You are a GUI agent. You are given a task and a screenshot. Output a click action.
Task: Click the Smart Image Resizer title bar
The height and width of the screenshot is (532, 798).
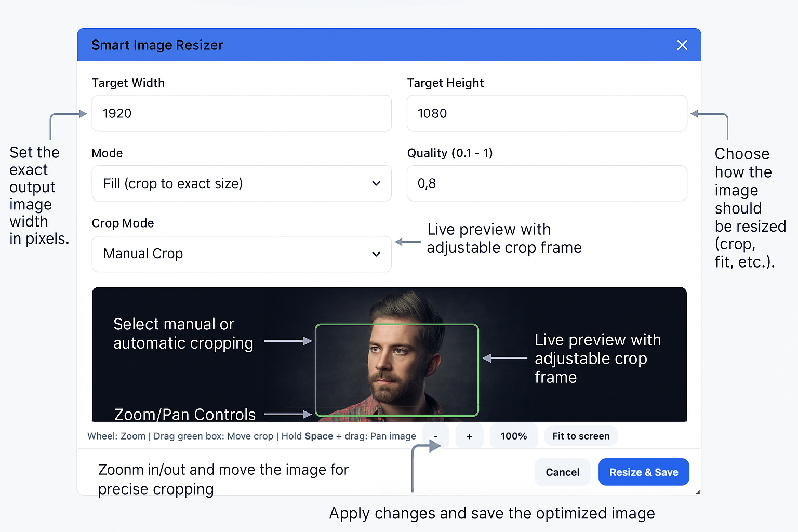364,45
